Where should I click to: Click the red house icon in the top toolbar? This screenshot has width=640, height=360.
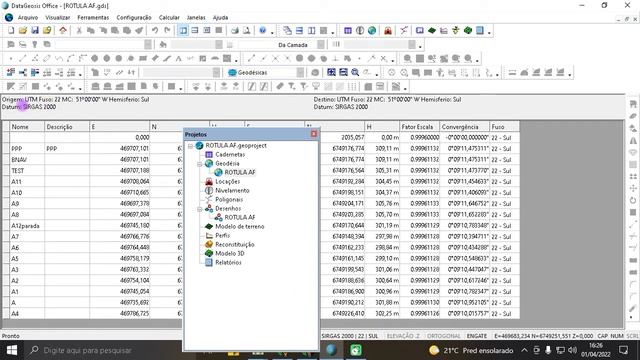(63, 31)
